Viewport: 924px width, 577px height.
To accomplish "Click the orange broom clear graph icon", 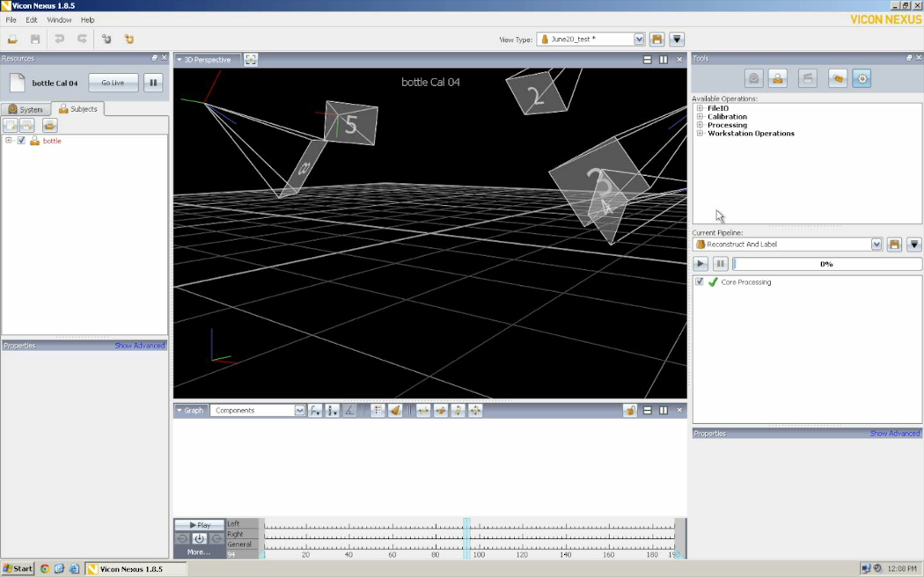I will pyautogui.click(x=395, y=411).
